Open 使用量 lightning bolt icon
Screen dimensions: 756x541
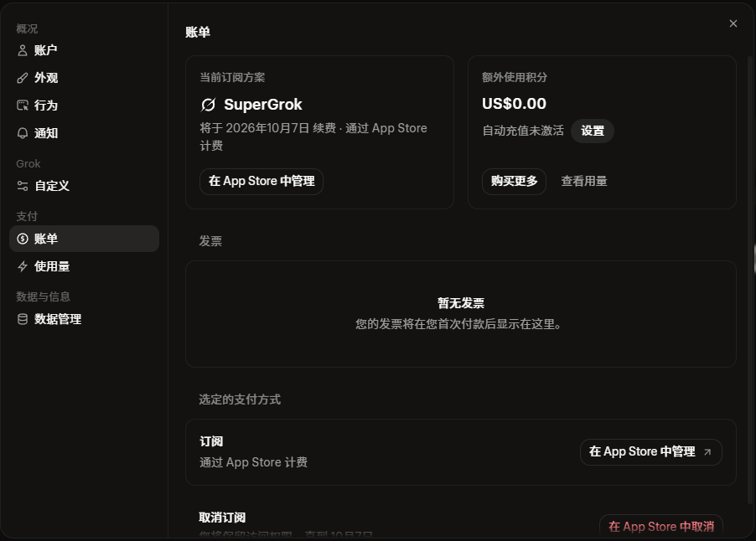(x=22, y=266)
